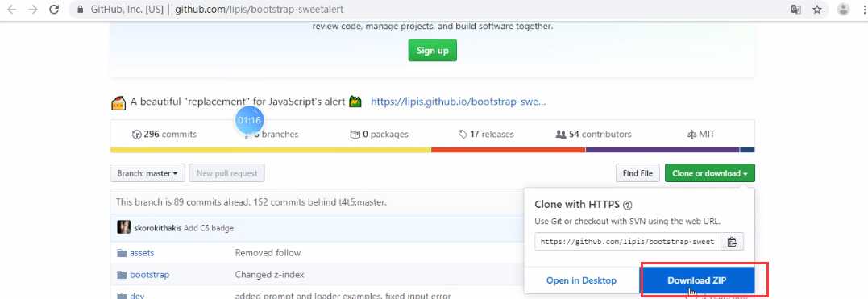
Task: Open the bootstrap folder
Action: click(149, 275)
